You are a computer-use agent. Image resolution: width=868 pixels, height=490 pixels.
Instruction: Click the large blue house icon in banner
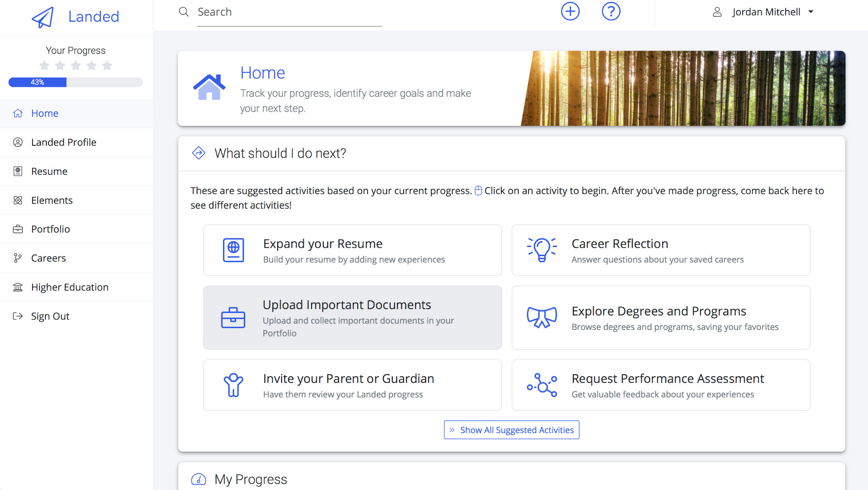[209, 87]
